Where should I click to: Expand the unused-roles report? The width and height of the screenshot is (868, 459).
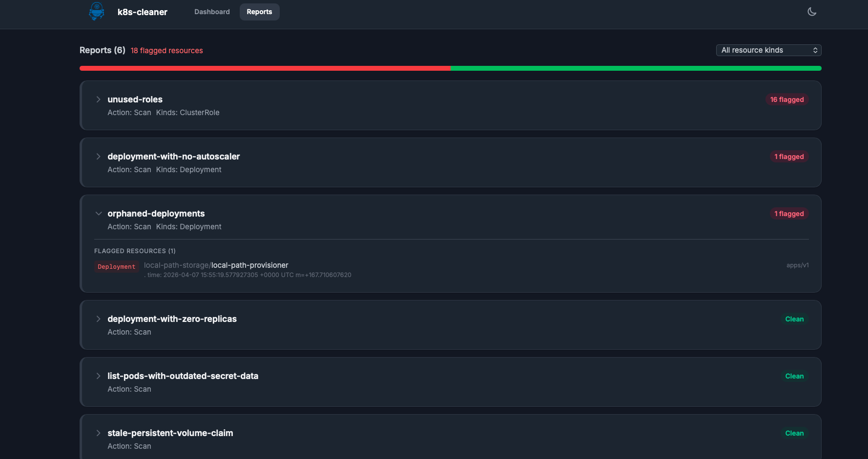(98, 100)
